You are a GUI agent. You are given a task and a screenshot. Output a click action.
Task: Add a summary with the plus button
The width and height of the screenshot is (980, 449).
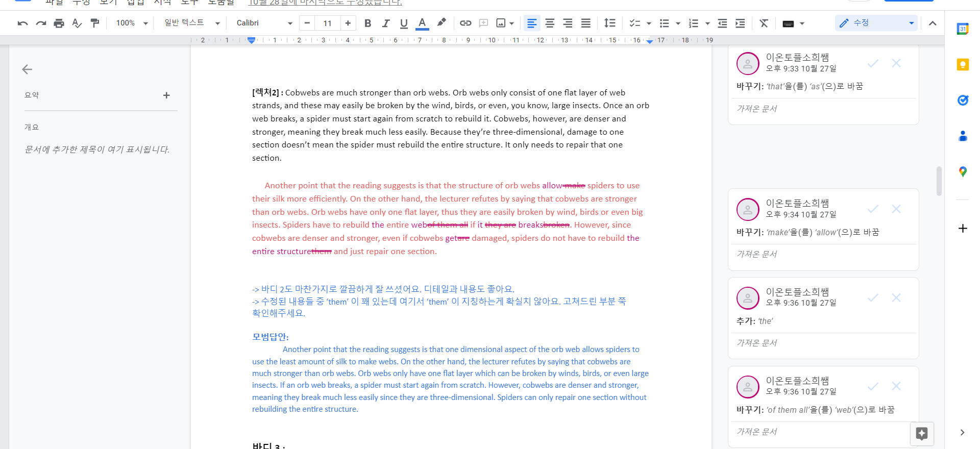click(166, 95)
